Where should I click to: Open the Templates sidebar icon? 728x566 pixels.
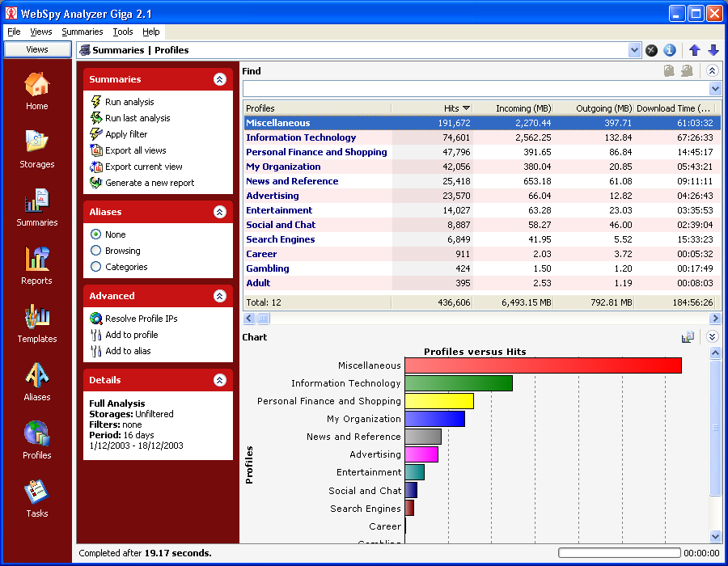point(36,317)
